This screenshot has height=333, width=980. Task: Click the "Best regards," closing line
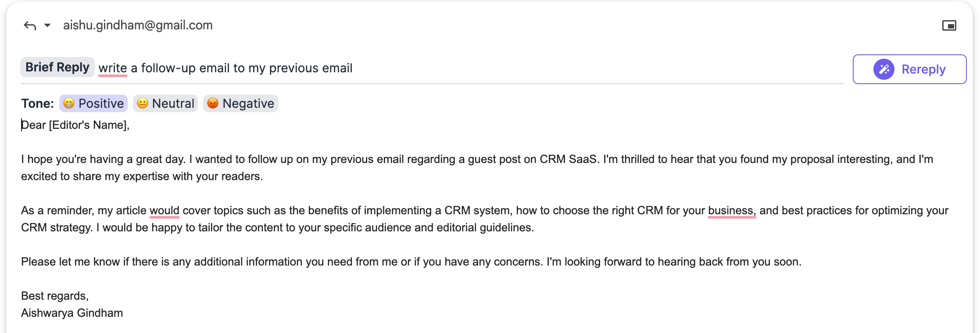point(55,296)
